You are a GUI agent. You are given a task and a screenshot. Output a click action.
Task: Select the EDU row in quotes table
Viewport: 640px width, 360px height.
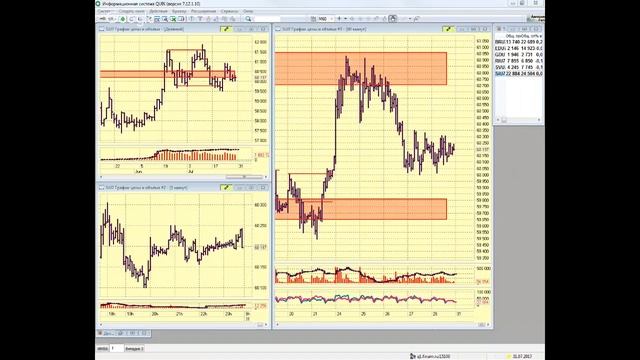(x=519, y=48)
